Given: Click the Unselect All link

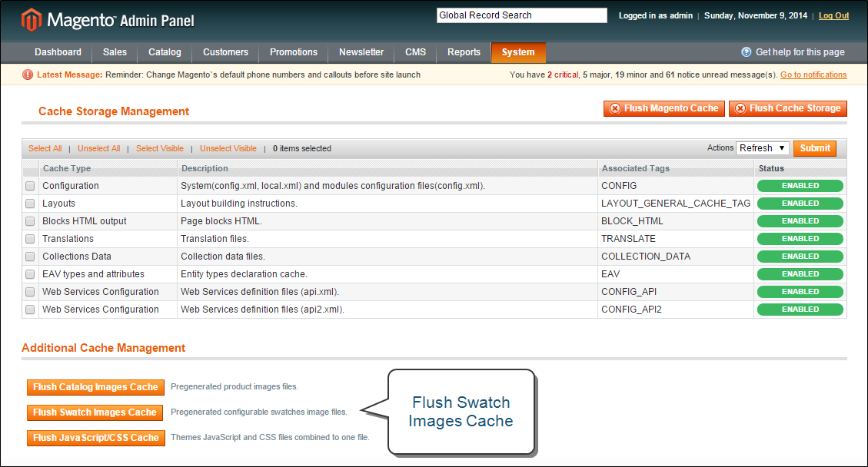Looking at the screenshot, I should 98,148.
